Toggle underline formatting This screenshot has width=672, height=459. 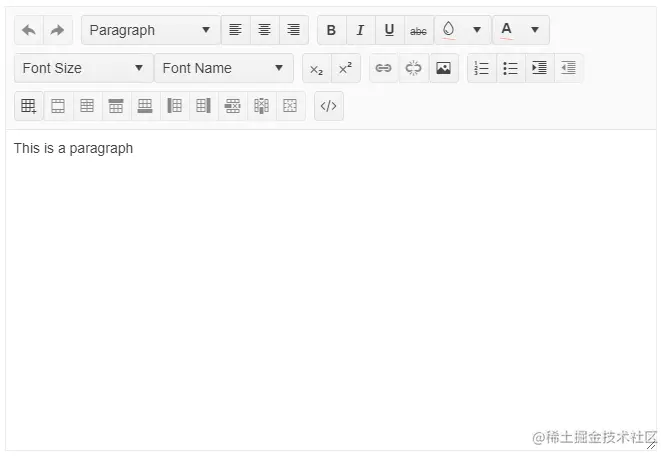(390, 30)
